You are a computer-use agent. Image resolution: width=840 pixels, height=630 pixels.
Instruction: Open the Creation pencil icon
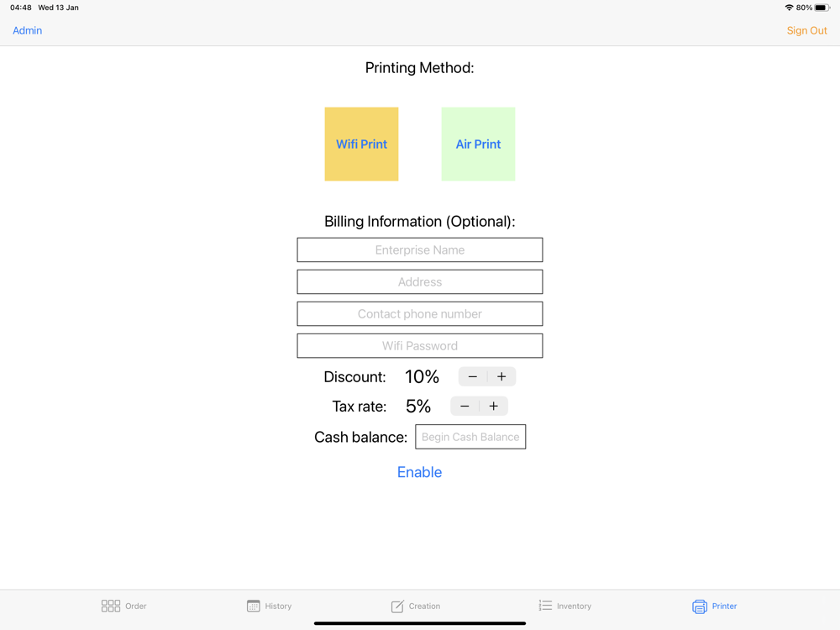click(397, 606)
